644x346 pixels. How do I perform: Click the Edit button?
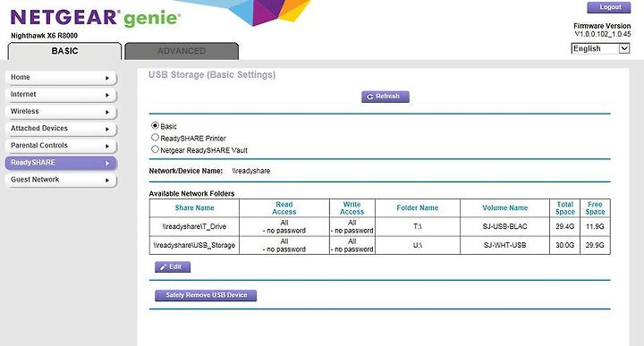[x=173, y=266]
